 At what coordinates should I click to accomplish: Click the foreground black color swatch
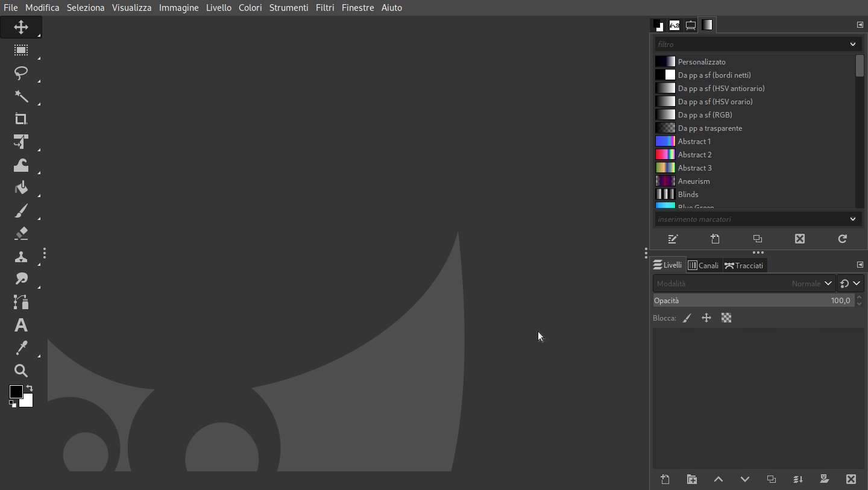(x=15, y=392)
